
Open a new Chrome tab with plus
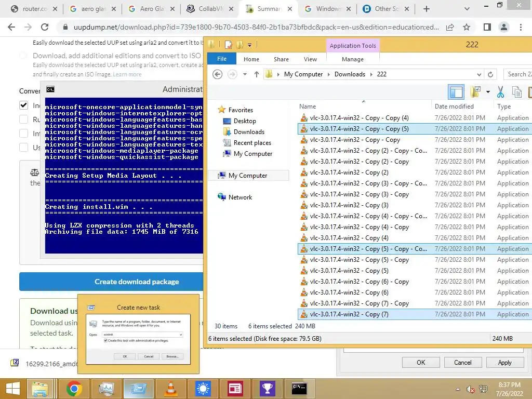tap(427, 9)
